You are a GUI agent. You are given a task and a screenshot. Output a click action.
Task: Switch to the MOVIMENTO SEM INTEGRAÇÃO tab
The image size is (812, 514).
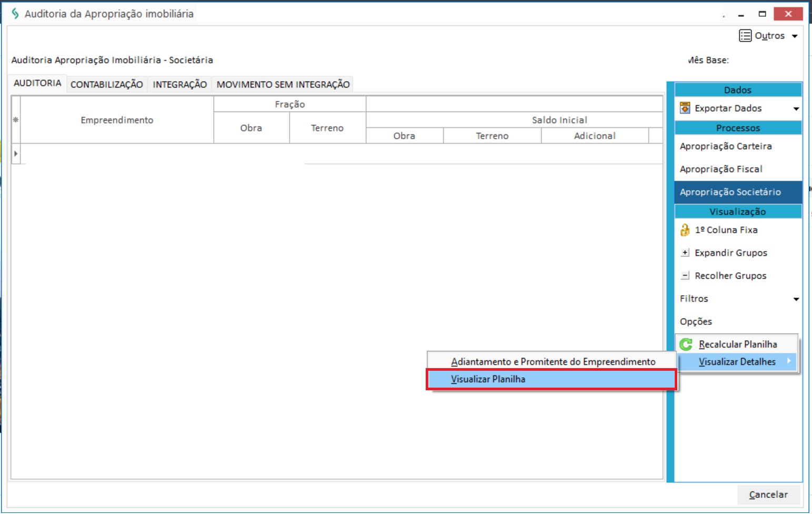coord(283,84)
